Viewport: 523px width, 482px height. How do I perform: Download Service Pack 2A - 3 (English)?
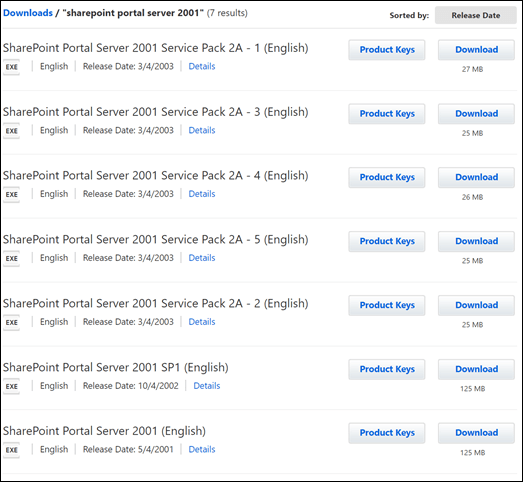pyautogui.click(x=476, y=114)
